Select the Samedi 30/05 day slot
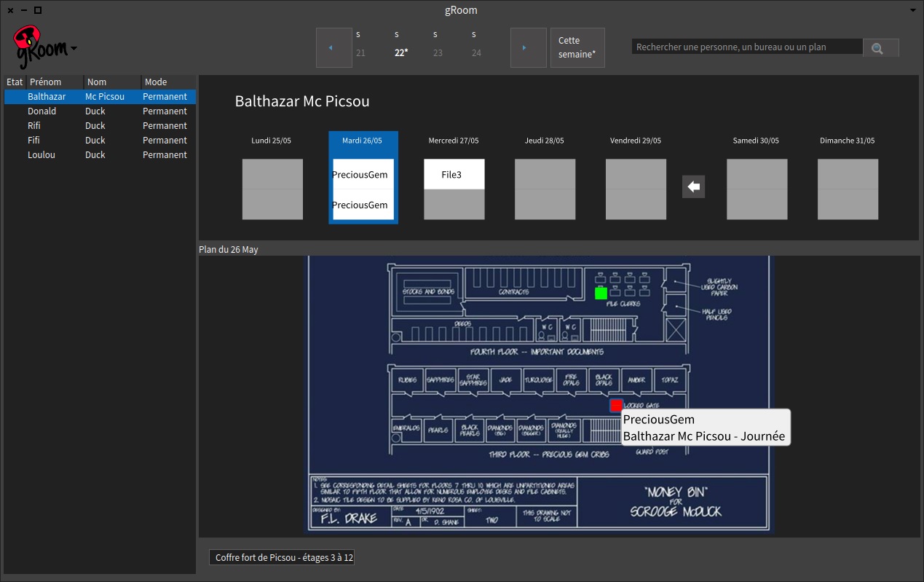 click(757, 189)
